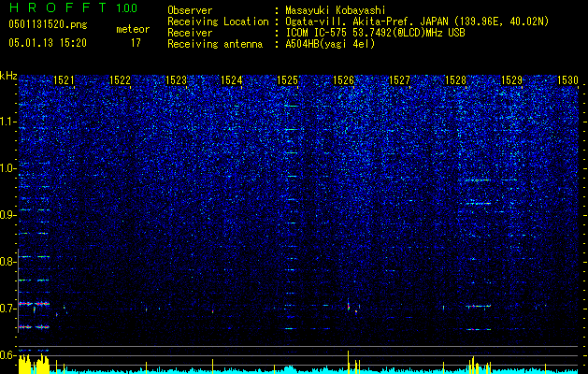The image size is (588, 374).
Task: Click the Receiving antenna label
Action: 215,44
